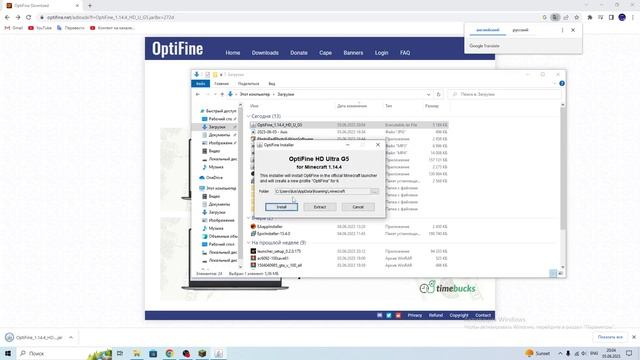Click Extract in the OptiFine Installer dialog

pos(320,207)
